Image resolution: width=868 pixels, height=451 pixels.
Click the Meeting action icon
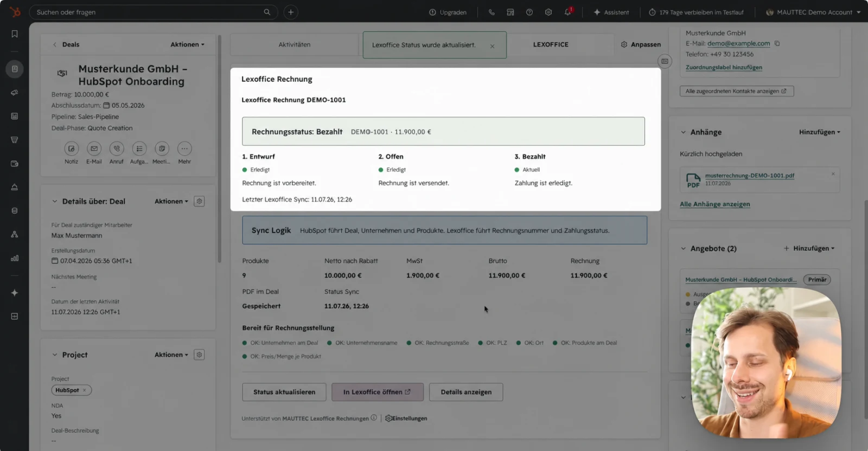[162, 149]
